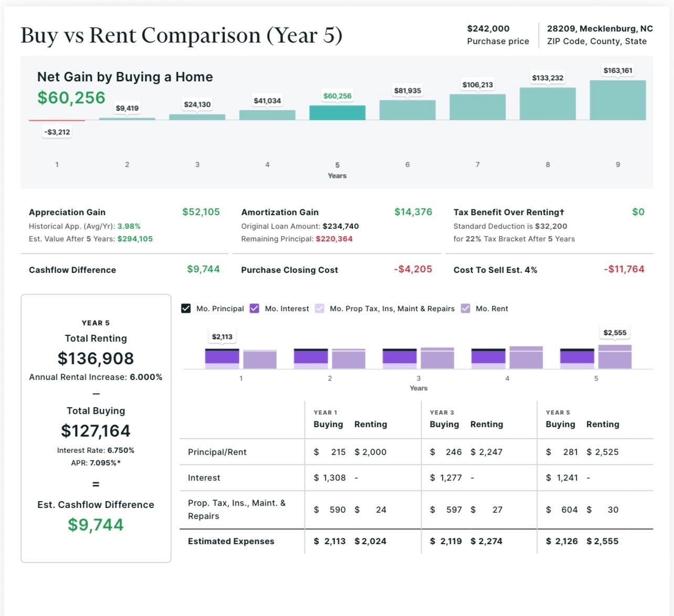Click the Appreciation Gain value $52,105
The image size is (674, 616).
(201, 212)
